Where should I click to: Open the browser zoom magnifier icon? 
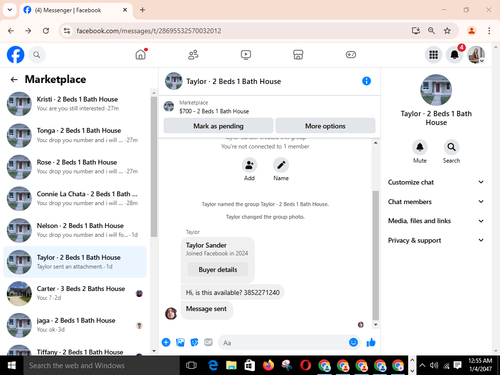[431, 31]
